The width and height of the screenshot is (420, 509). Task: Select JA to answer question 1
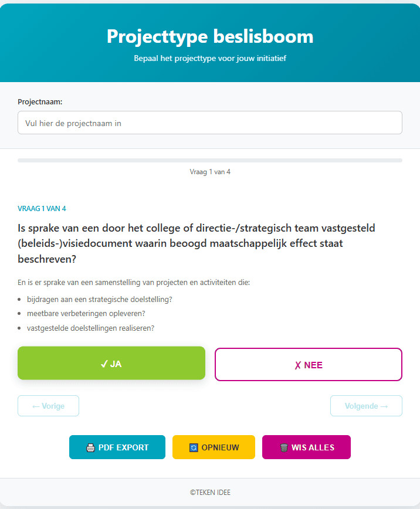111,363
